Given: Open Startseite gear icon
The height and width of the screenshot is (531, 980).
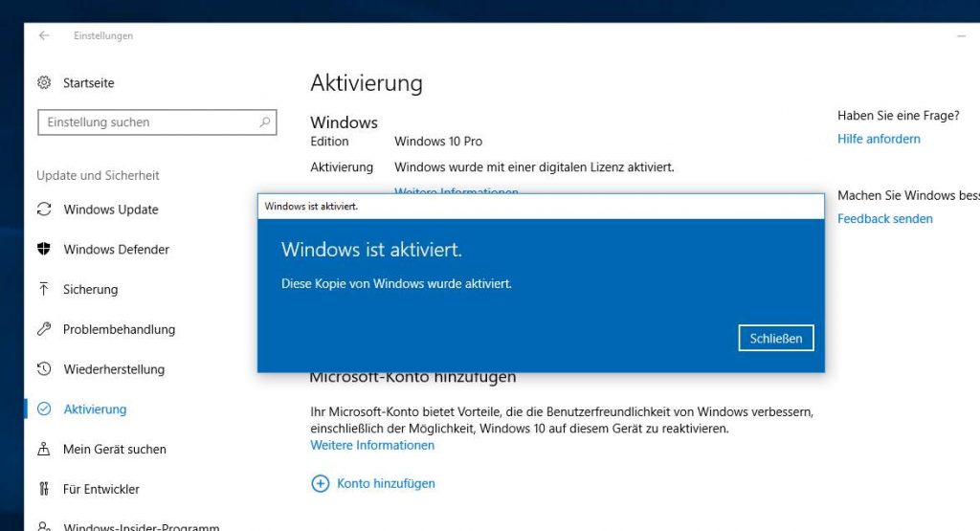Looking at the screenshot, I should [44, 82].
